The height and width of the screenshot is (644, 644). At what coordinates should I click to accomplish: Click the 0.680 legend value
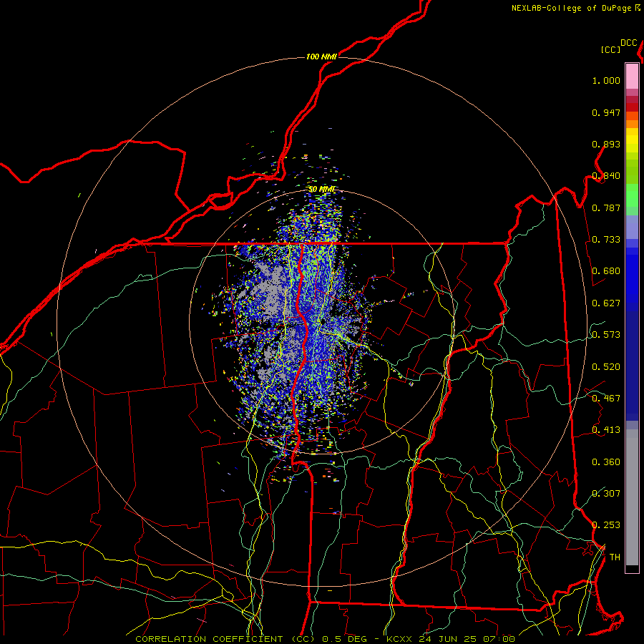point(606,271)
